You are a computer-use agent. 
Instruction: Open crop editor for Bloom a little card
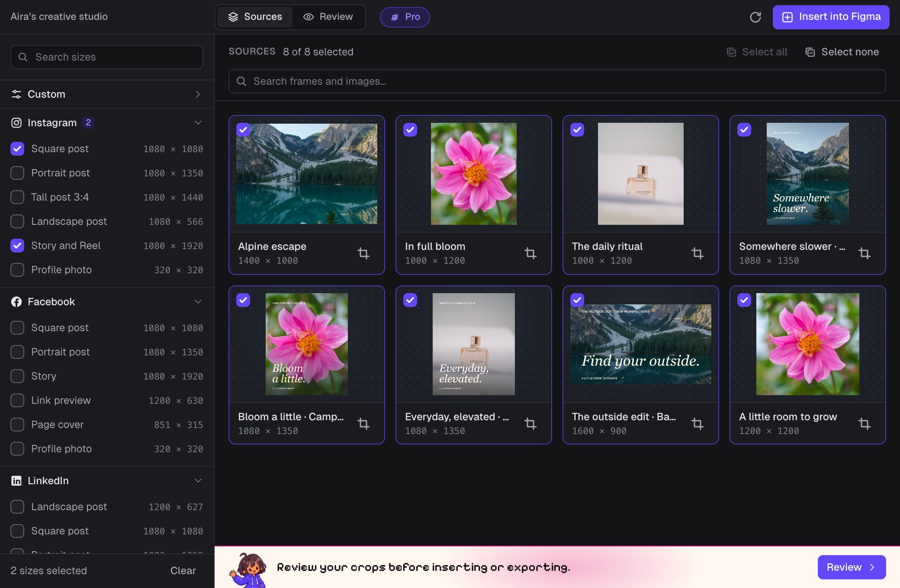point(363,423)
